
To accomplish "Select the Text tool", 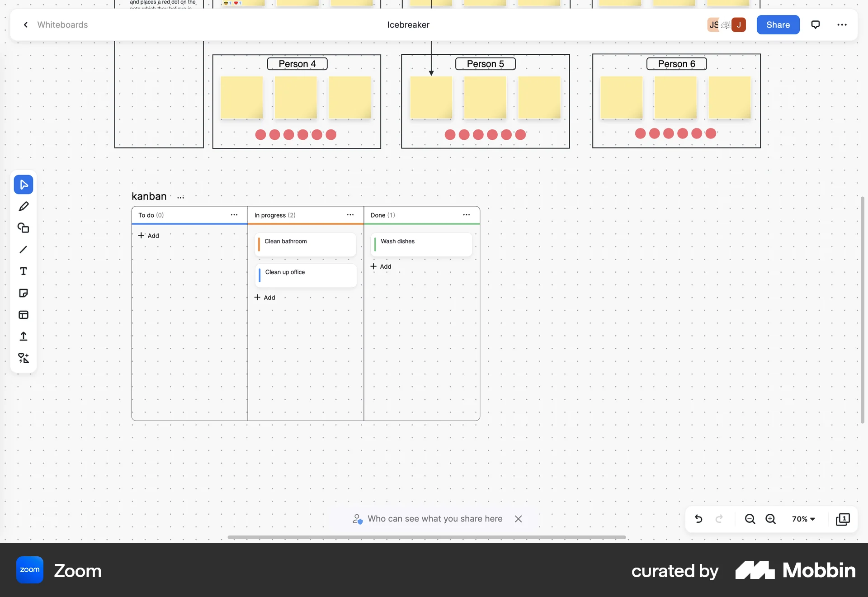I will 24,271.
